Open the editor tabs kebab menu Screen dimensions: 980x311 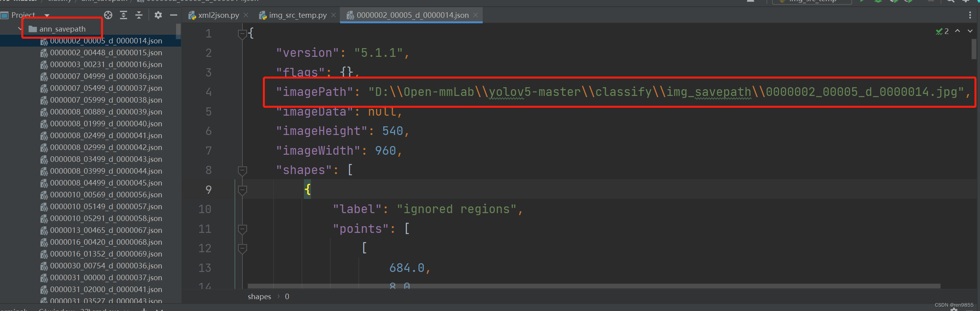click(970, 15)
